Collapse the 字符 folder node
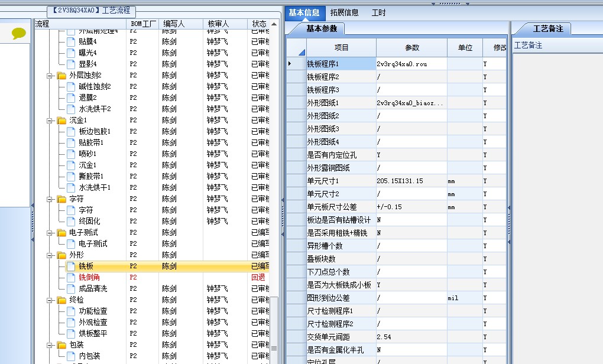603x364 pixels. point(50,199)
